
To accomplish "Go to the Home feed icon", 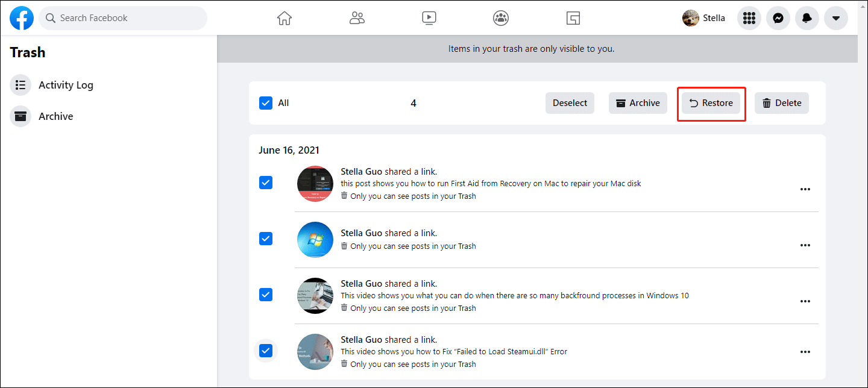I will [285, 18].
